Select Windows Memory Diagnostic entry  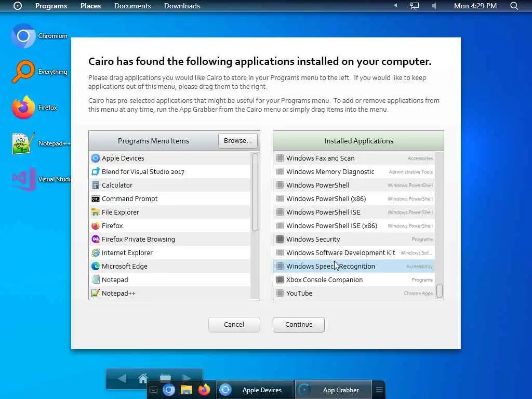click(x=354, y=171)
